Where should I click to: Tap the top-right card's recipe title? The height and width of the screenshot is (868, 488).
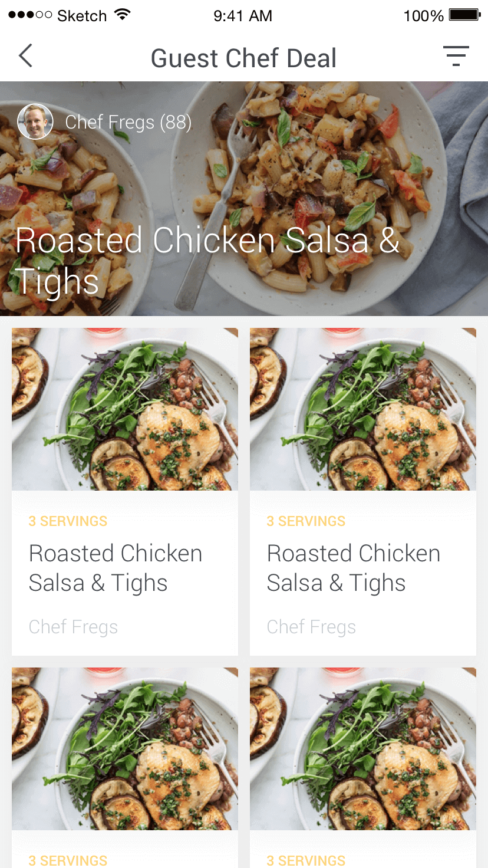(x=354, y=568)
